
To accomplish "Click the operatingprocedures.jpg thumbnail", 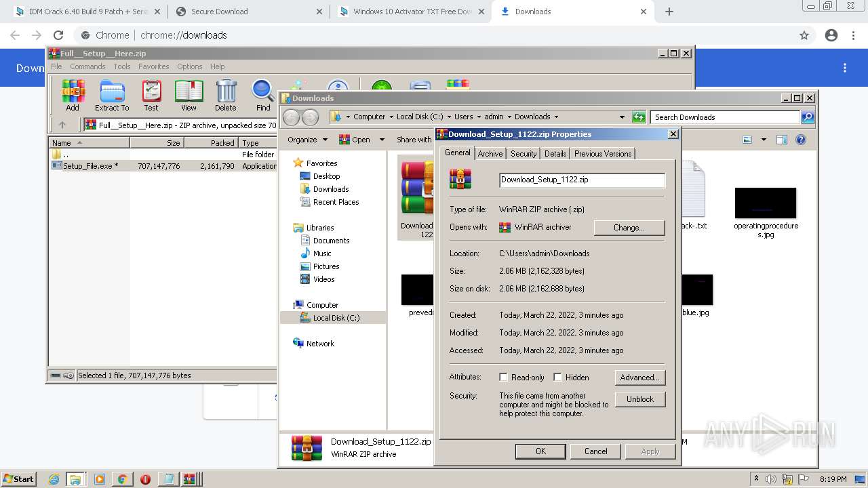I will tap(766, 203).
